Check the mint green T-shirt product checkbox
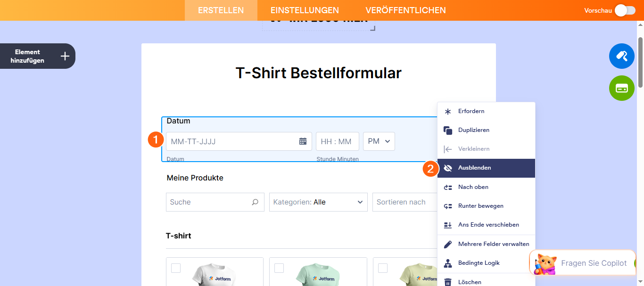This screenshot has height=286, width=644. (279, 268)
